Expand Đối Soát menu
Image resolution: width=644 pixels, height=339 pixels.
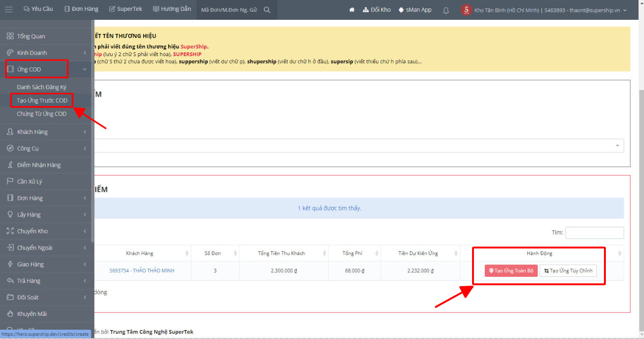tap(46, 297)
